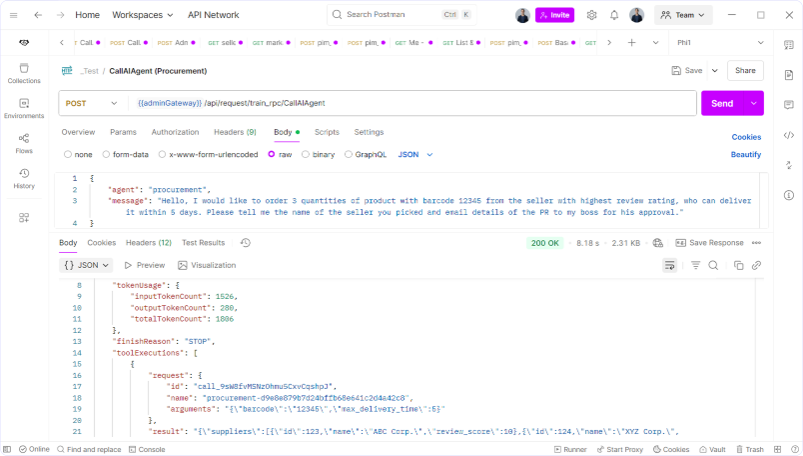The height and width of the screenshot is (456, 803).
Task: Change the POST method dropdown
Action: point(92,103)
